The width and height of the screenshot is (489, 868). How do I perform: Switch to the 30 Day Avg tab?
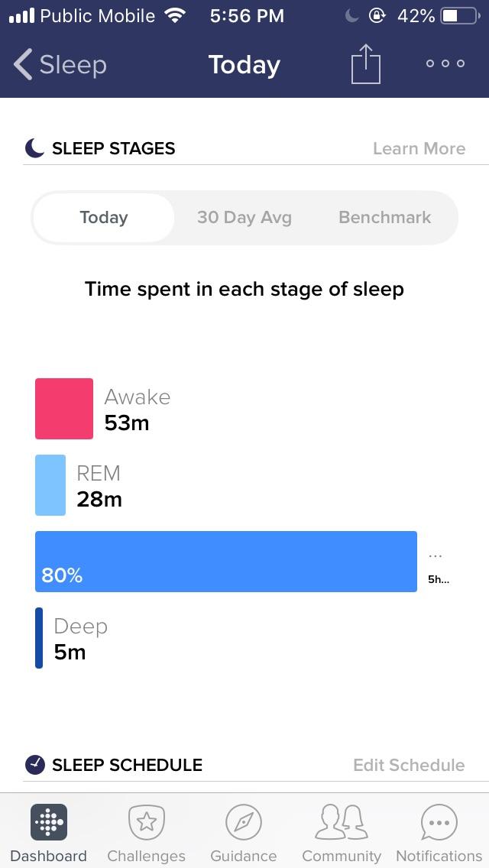pos(244,218)
